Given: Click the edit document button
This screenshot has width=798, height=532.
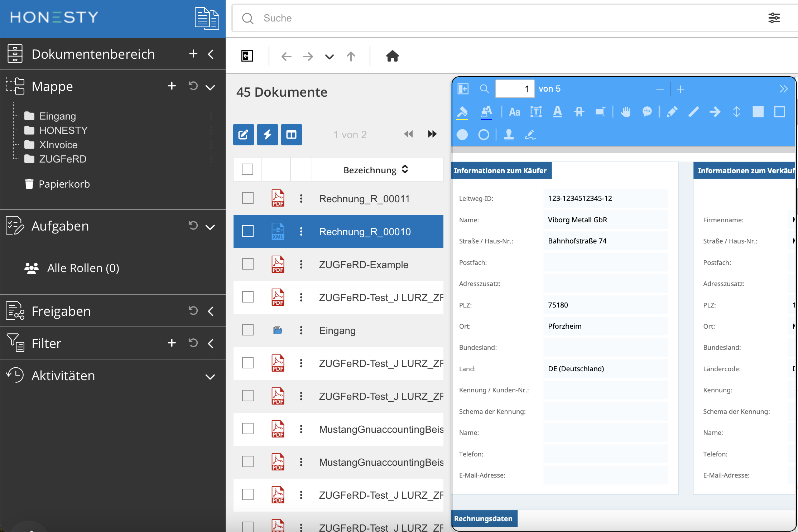Looking at the screenshot, I should [x=244, y=135].
